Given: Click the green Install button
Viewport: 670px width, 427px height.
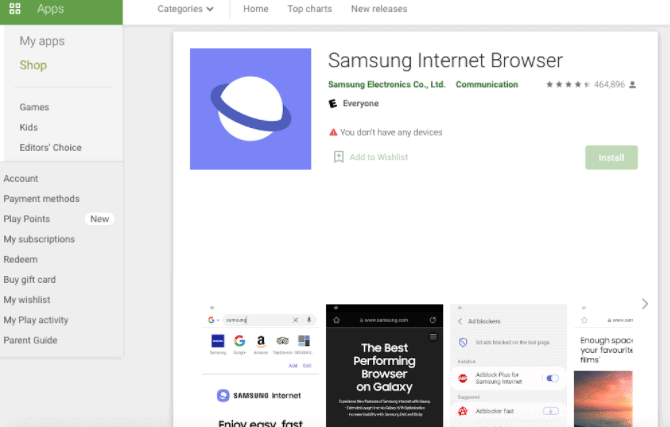Looking at the screenshot, I should (611, 158).
